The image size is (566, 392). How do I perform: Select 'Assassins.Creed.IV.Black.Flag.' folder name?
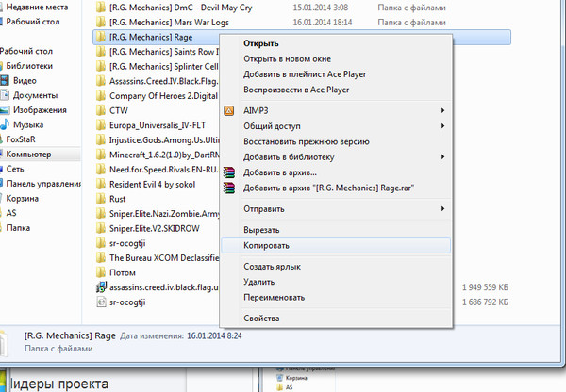(164, 81)
